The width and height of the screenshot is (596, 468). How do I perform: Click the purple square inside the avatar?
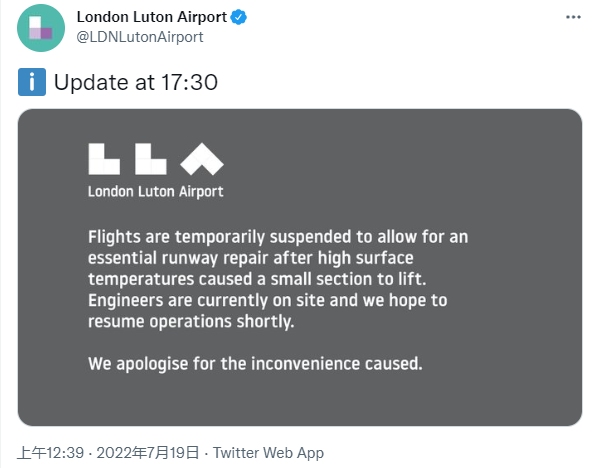(x=46, y=33)
